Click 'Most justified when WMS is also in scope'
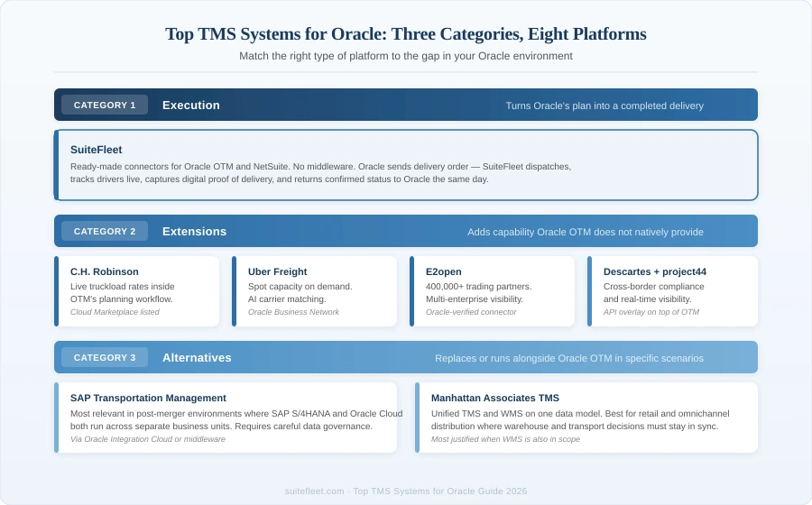The width and height of the screenshot is (812, 505). pos(505,439)
